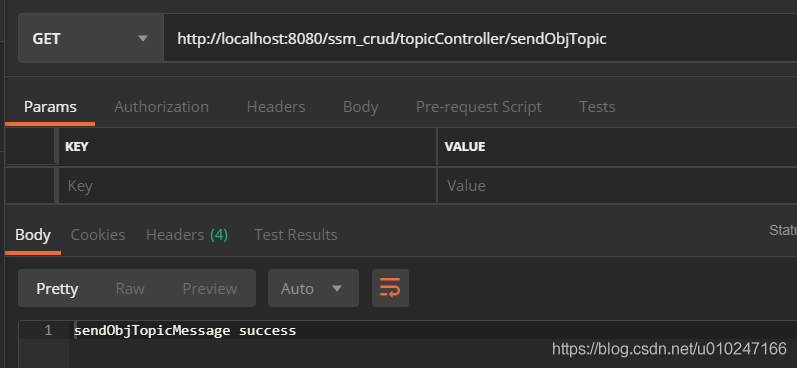Switch response view to Raw

pyautogui.click(x=130, y=289)
